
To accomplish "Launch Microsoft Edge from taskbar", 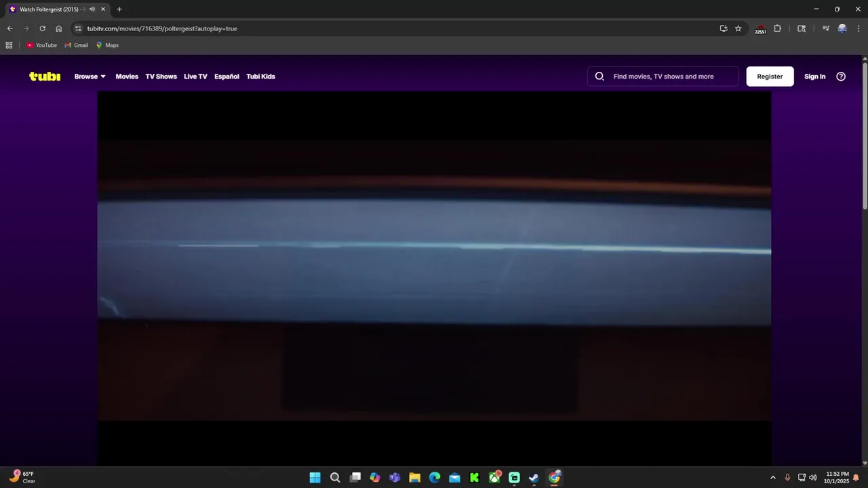I will pos(435,478).
